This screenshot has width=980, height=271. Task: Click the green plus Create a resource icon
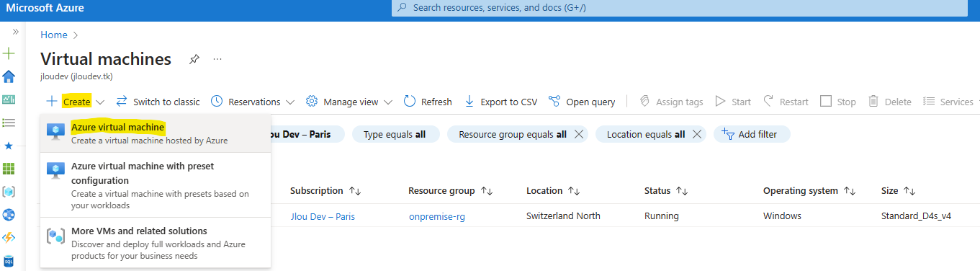(x=9, y=53)
